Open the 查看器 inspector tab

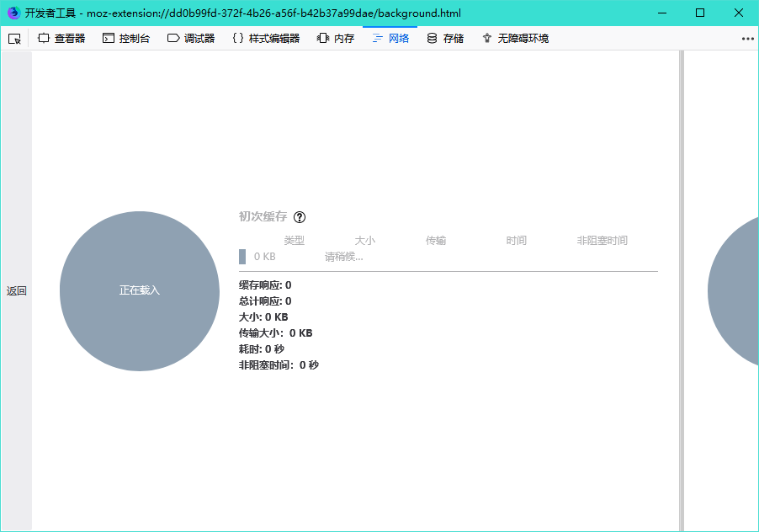[x=61, y=39]
